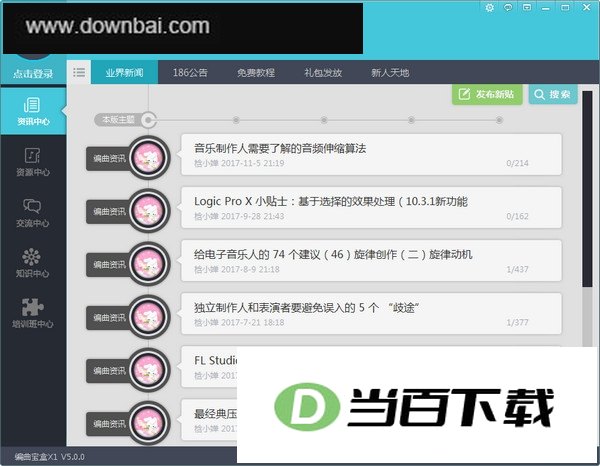Image resolution: width=600 pixels, height=466 pixels.
Task: Open the title bar dropdown menu icon
Action: coord(527,7)
